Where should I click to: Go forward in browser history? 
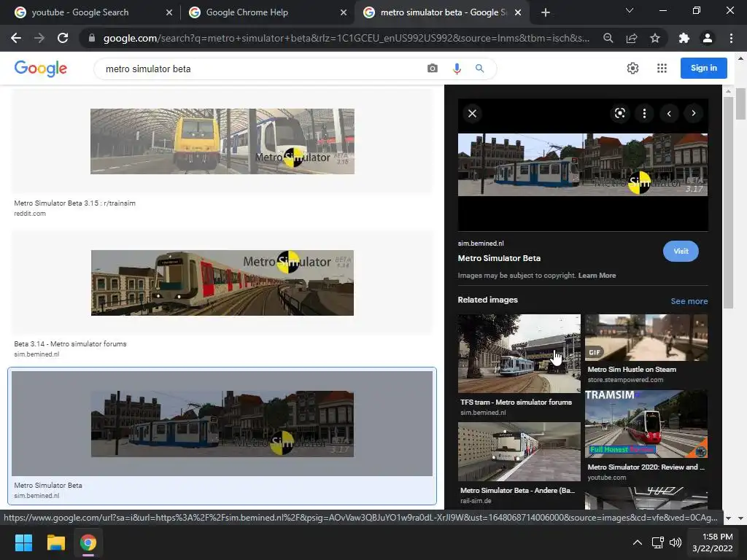[39, 38]
